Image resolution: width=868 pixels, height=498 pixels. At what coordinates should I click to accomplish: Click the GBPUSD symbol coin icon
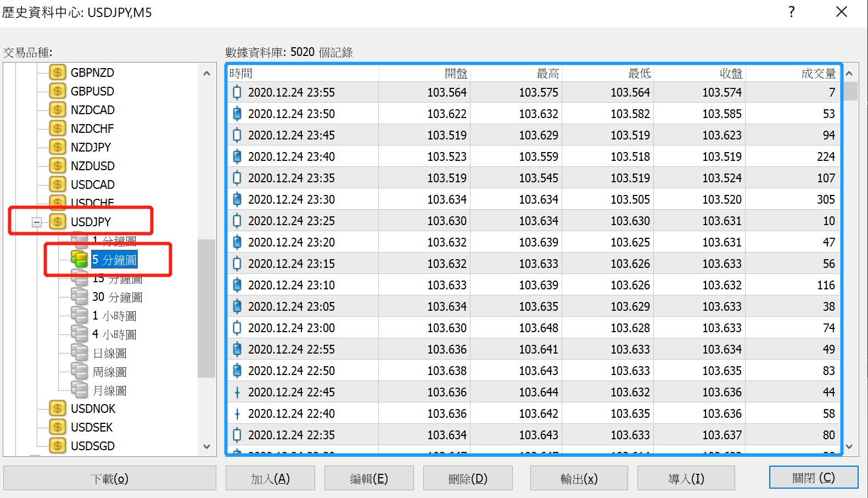pyautogui.click(x=57, y=91)
